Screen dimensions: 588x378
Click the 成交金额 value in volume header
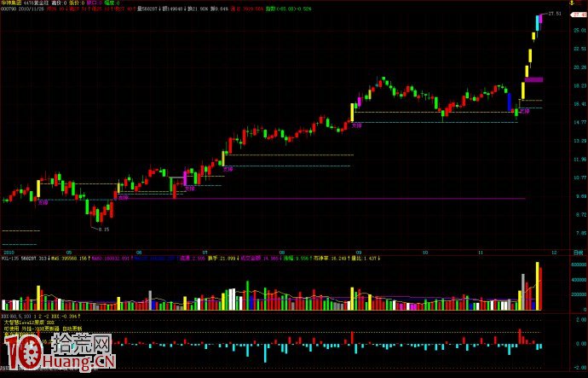pyautogui.click(x=260, y=259)
